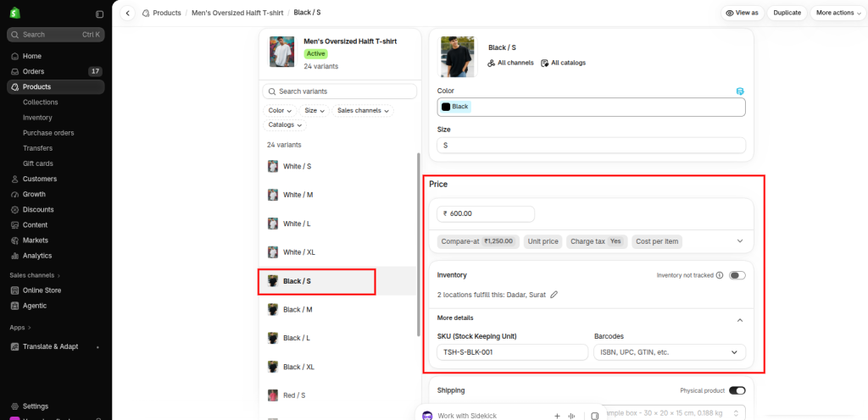Viewport: 868px width, 420px height.
Task: Open the Catalogs filter dropdown
Action: [x=285, y=124]
